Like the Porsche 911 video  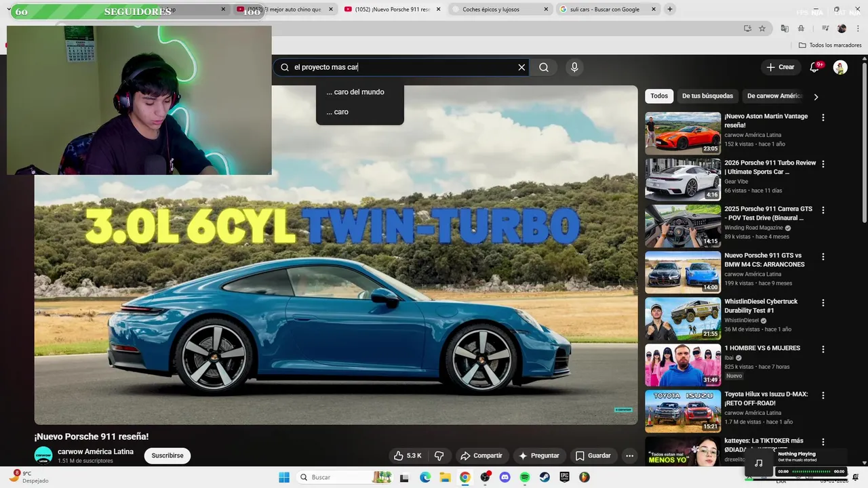[408, 455]
